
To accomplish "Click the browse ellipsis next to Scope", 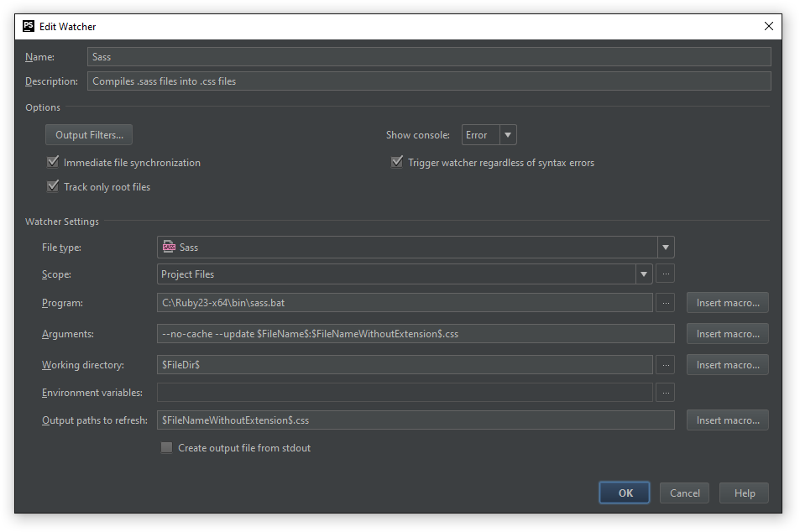I will [665, 274].
